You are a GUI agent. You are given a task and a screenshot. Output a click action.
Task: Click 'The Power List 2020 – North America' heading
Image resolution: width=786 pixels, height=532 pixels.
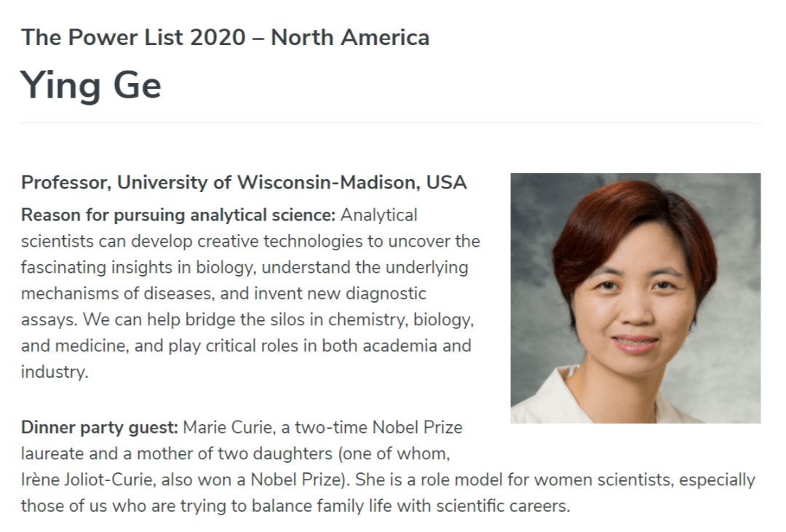[225, 38]
